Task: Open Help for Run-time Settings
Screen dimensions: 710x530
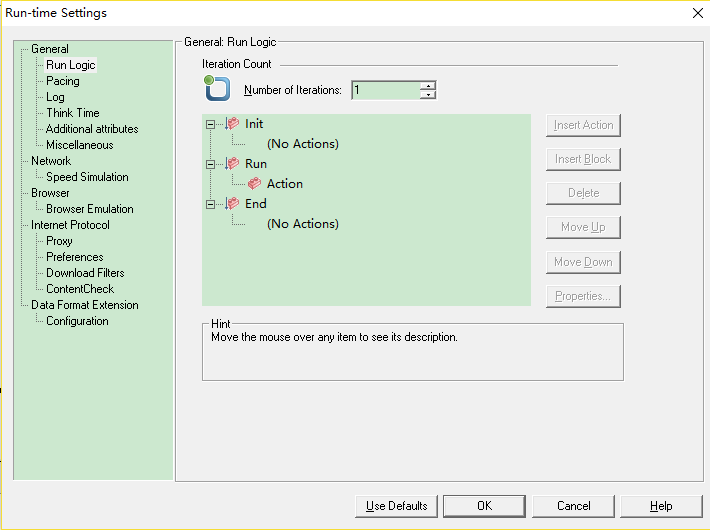Action: [661, 506]
